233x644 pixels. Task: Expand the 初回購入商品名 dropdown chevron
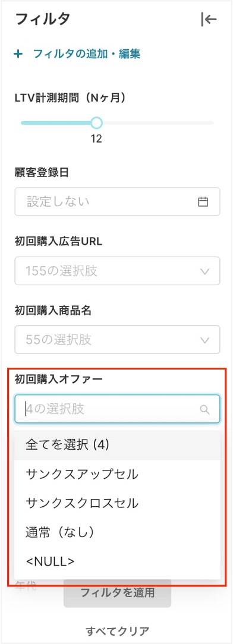(204, 340)
